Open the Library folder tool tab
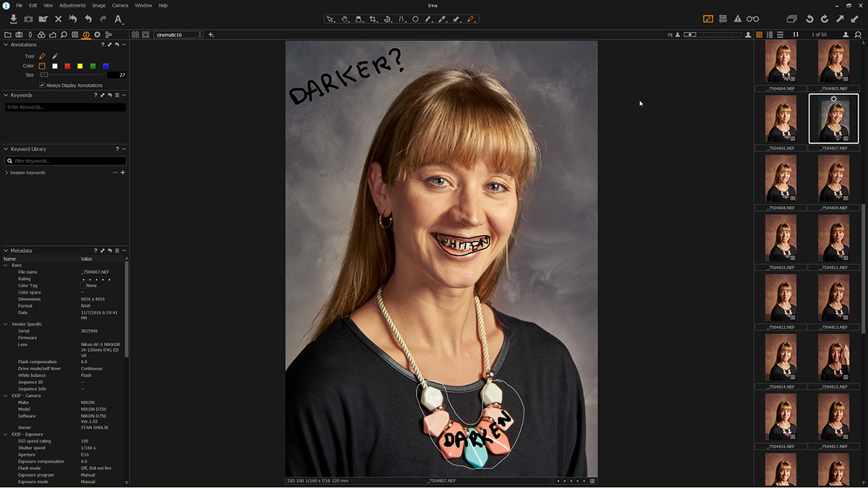The width and height of the screenshot is (868, 488). click(x=8, y=34)
